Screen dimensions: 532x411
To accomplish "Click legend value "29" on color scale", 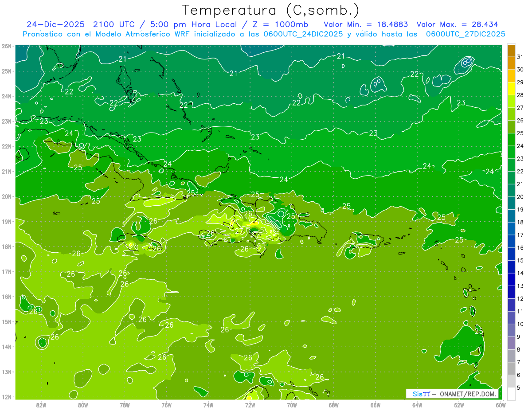I will pyautogui.click(x=520, y=82).
